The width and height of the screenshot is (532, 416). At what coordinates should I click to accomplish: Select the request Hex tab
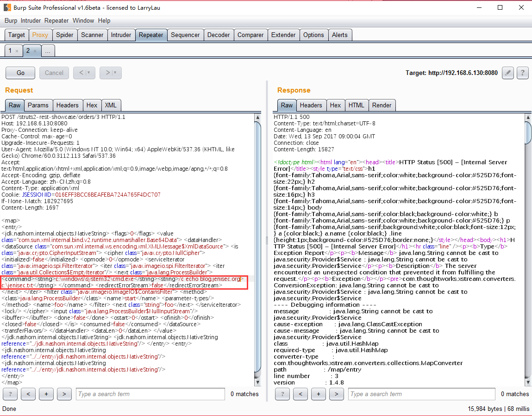pyautogui.click(x=92, y=105)
